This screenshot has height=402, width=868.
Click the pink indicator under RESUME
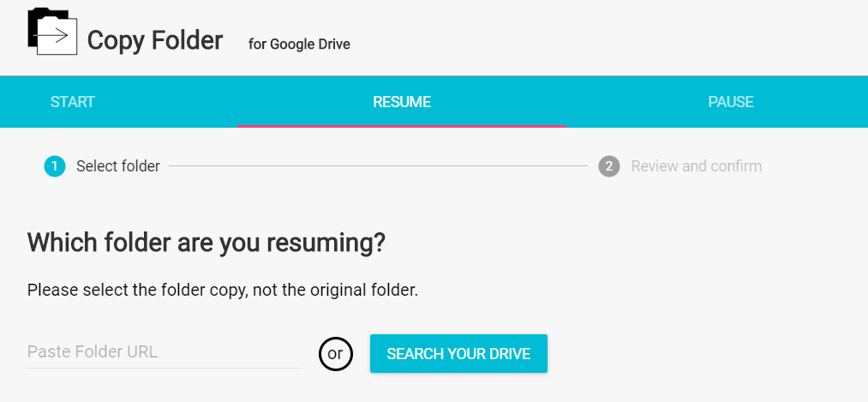pos(402,126)
